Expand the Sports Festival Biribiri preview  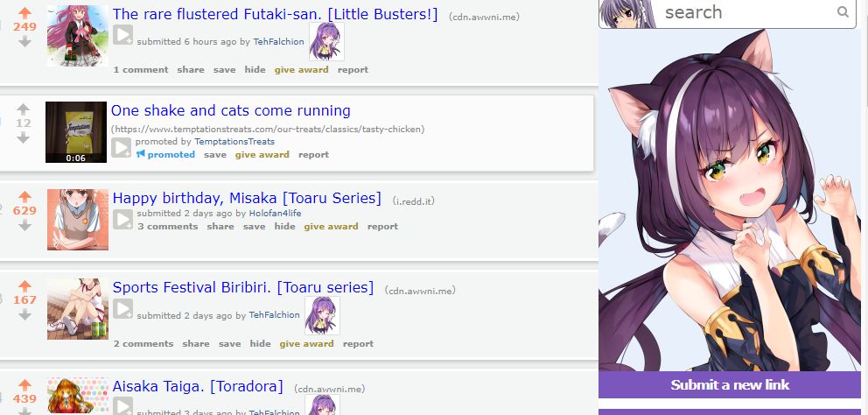[x=122, y=308]
